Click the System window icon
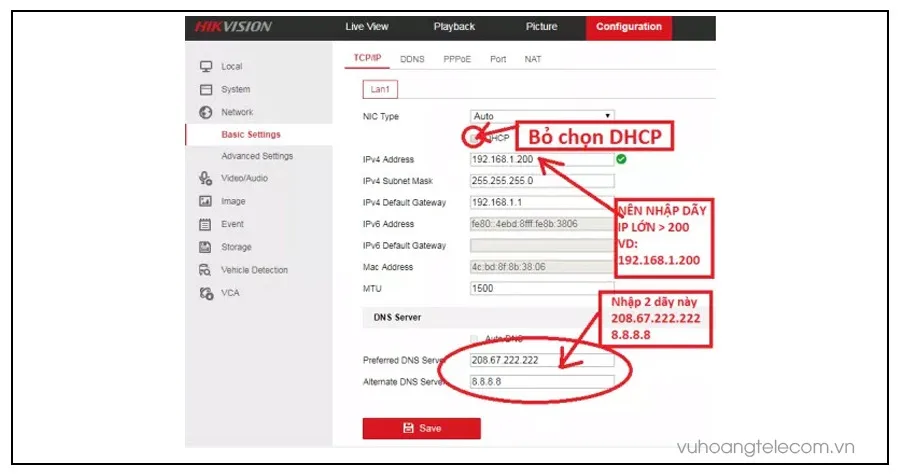 coord(206,90)
